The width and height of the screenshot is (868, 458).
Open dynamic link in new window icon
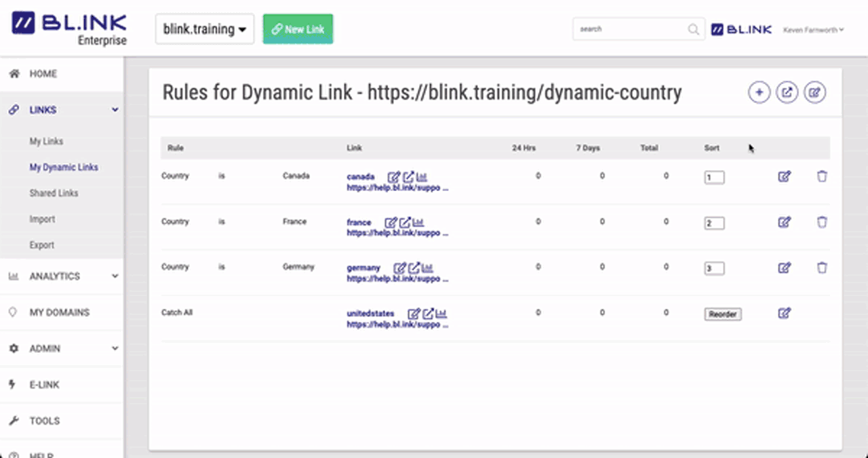point(787,92)
